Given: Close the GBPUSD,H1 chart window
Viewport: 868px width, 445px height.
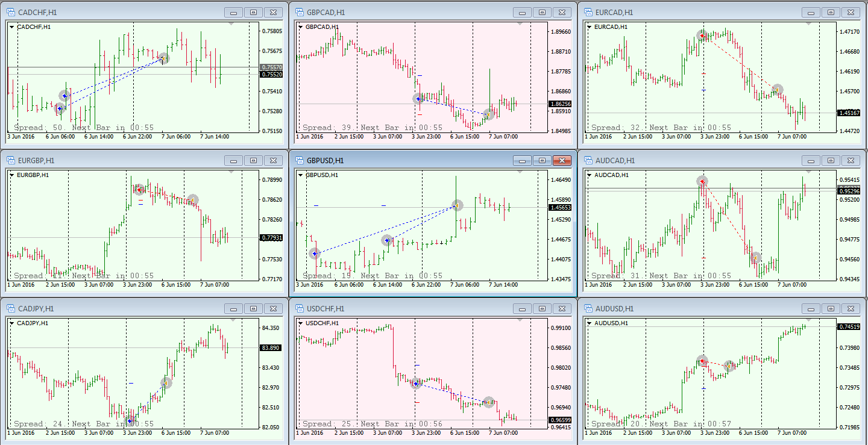Looking at the screenshot, I should click(562, 160).
